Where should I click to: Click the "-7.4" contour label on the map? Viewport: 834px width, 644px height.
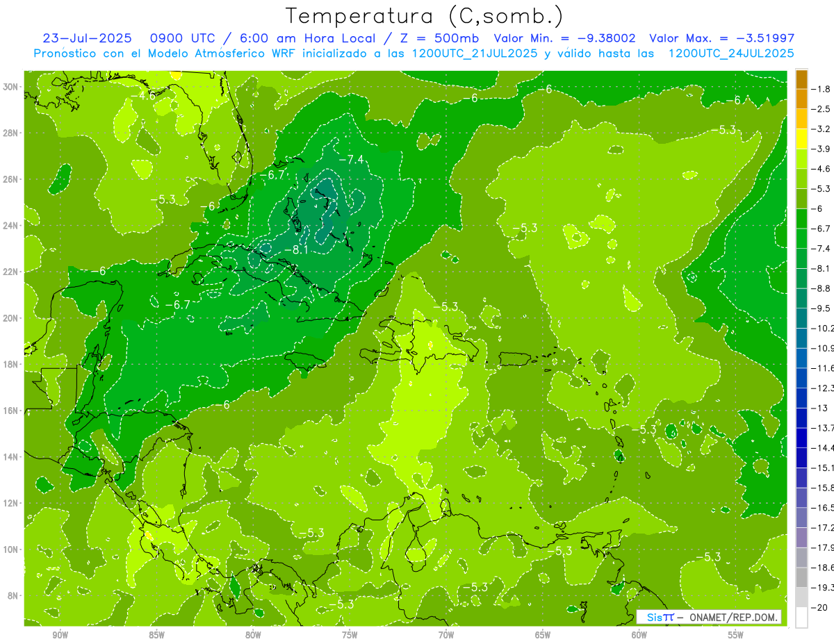coord(351,159)
